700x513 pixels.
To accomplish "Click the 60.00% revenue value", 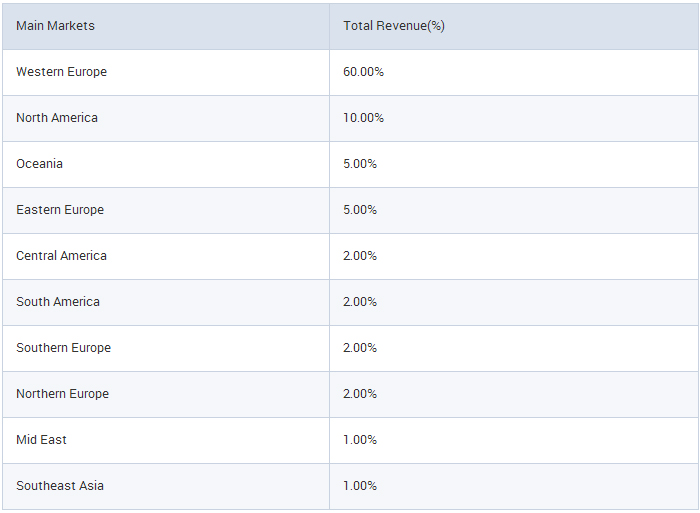I will click(363, 72).
